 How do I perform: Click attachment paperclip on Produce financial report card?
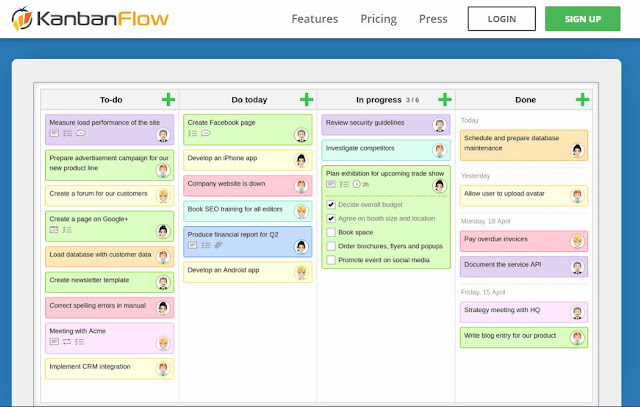coord(219,245)
